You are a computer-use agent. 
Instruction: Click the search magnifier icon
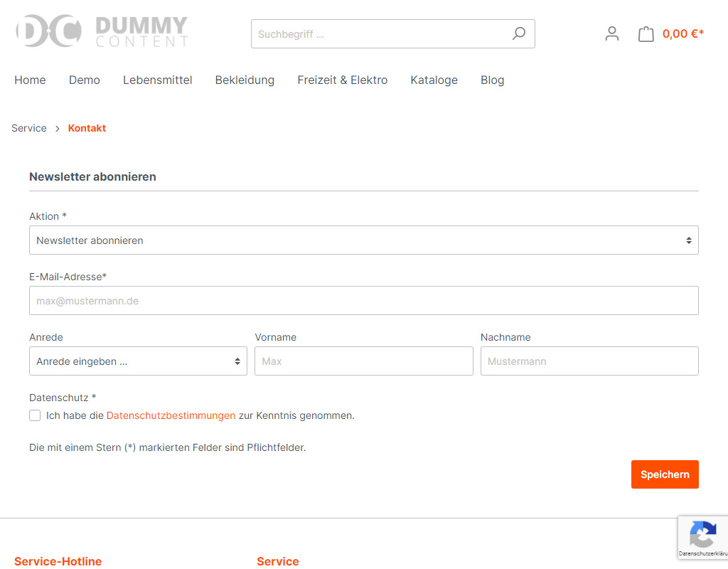[519, 33]
